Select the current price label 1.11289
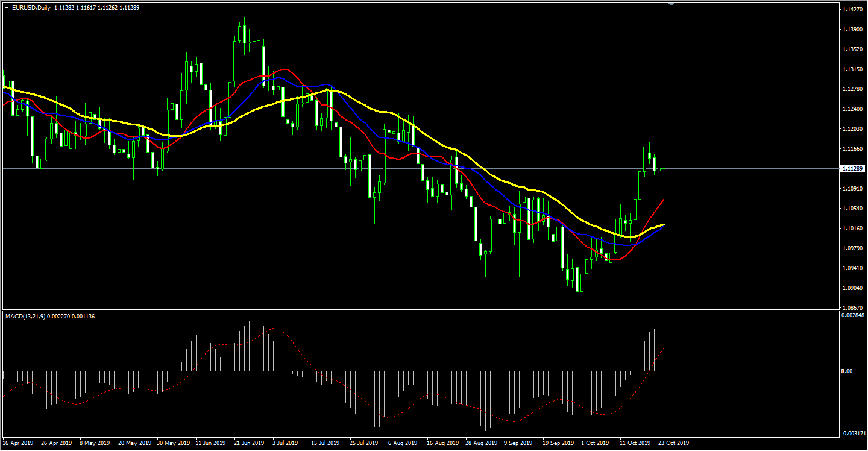868x451 pixels. point(851,169)
